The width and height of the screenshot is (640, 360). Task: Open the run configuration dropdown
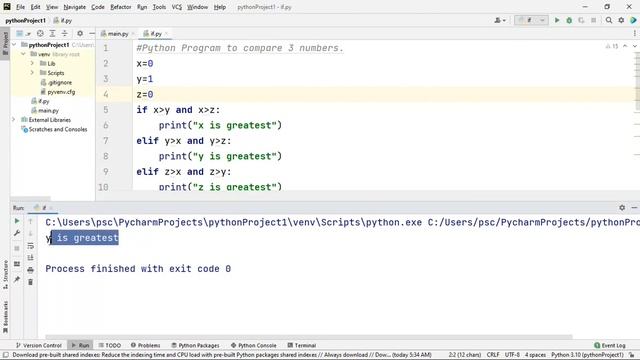tap(531, 20)
